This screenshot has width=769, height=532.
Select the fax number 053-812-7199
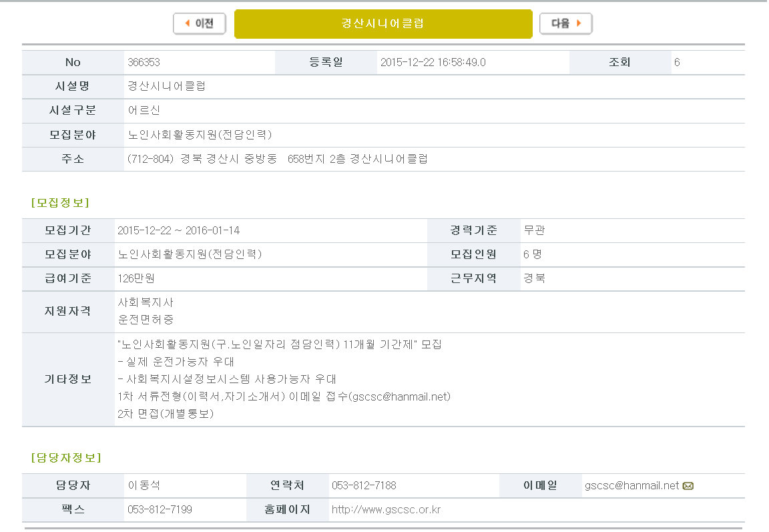click(x=160, y=510)
